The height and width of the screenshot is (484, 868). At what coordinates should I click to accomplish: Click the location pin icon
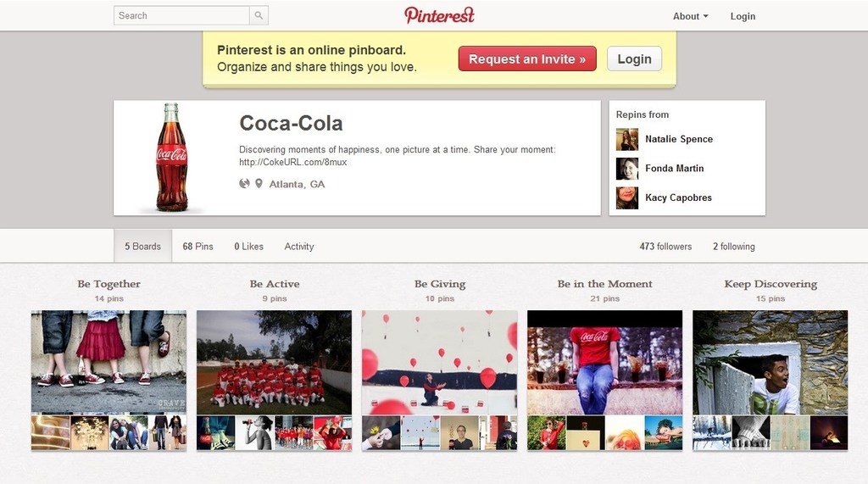(x=259, y=183)
